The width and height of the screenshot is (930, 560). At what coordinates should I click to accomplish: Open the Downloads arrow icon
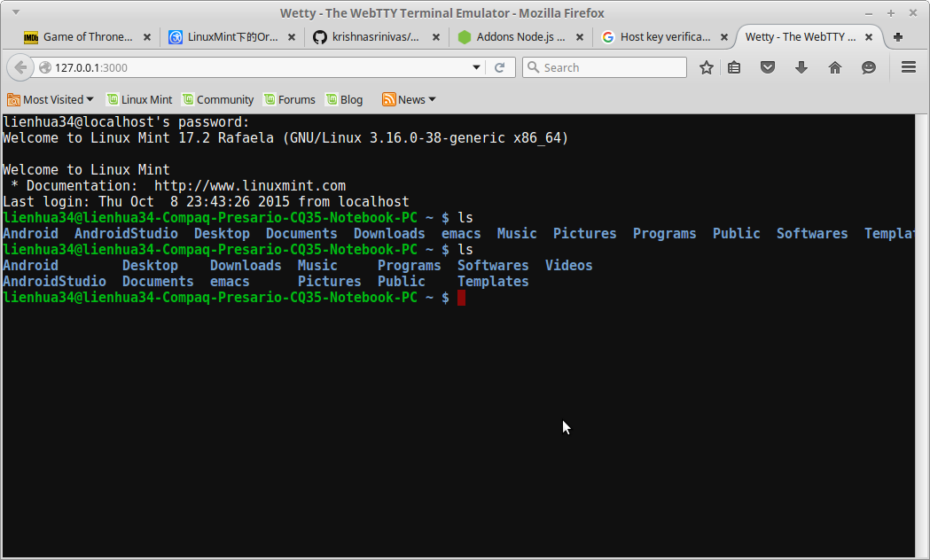point(801,67)
